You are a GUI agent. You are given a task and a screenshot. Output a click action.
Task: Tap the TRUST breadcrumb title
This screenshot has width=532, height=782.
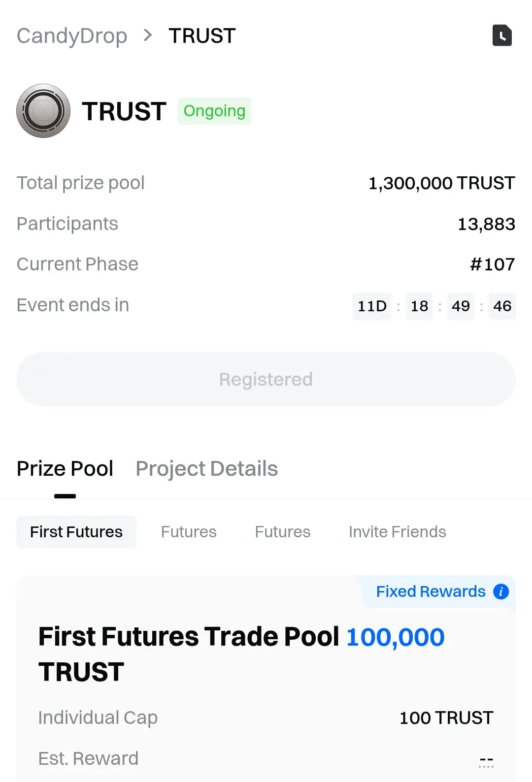pos(202,36)
